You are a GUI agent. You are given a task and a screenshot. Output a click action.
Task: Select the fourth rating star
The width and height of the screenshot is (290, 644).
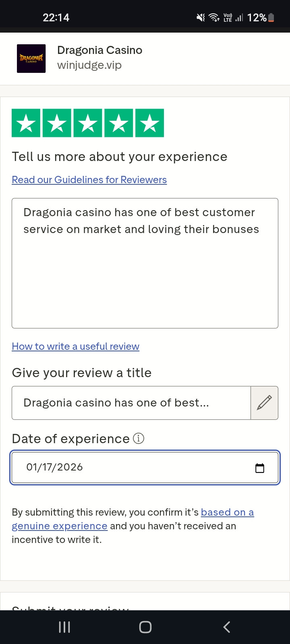coord(119,123)
